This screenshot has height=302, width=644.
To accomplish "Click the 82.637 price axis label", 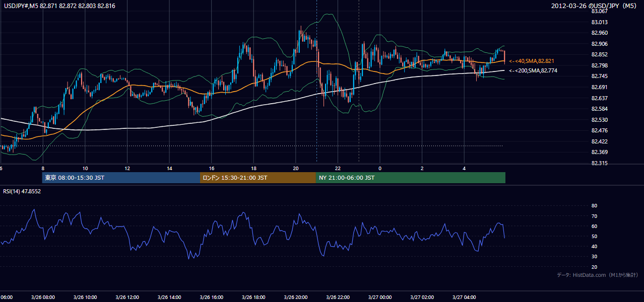I will click(599, 98).
